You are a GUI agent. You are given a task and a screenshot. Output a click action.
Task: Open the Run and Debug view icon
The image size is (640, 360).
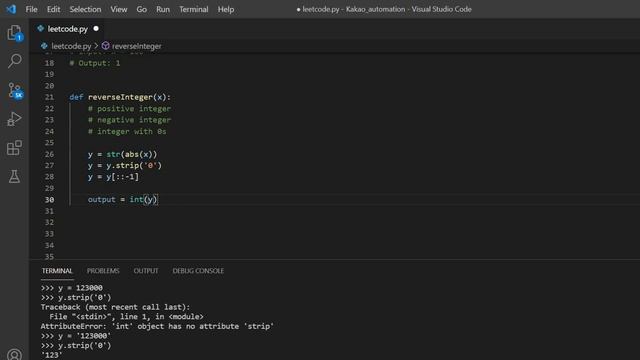(14, 119)
